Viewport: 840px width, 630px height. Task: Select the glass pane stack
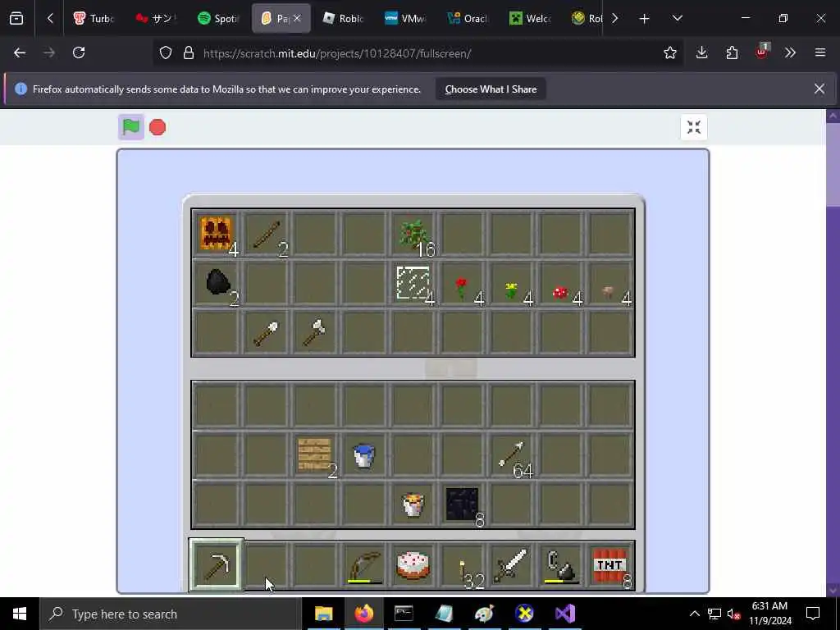(413, 283)
